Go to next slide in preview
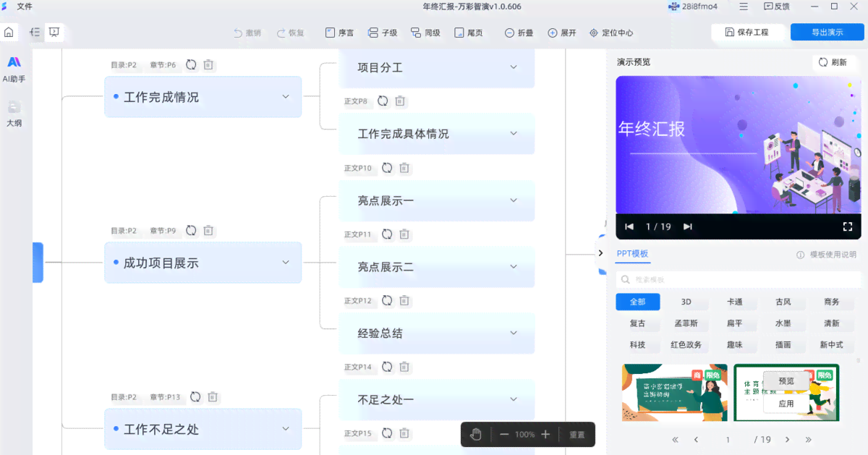 pos(687,226)
